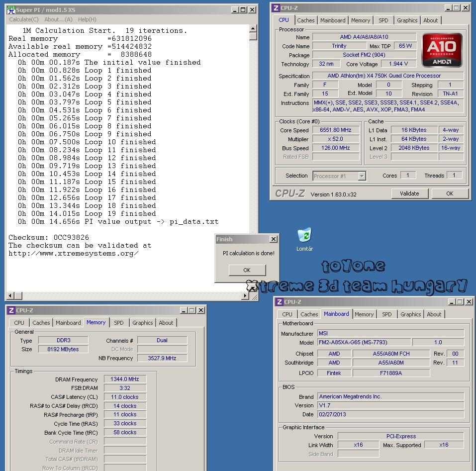Switch to SPD tab in top CPU-Z window
This screenshot has width=476, height=471.
(x=383, y=20)
